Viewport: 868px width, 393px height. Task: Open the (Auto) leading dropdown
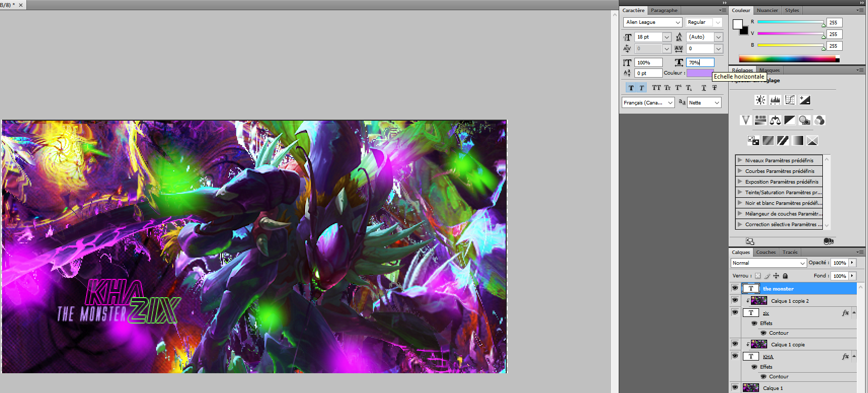tap(718, 37)
